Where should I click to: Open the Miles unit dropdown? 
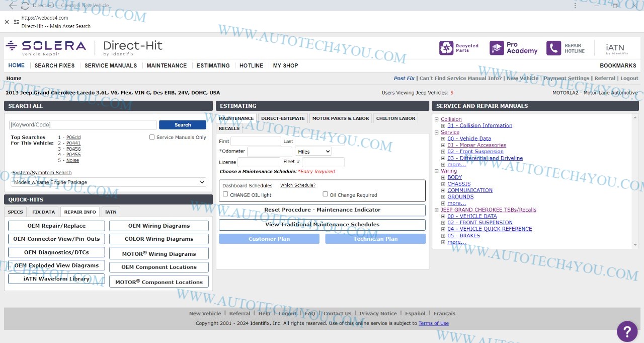(313, 152)
